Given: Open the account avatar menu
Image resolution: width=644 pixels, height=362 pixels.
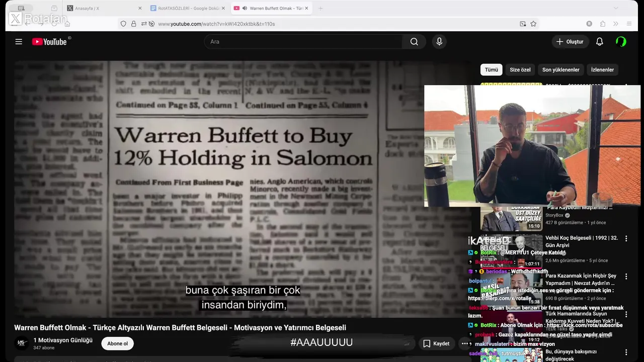Looking at the screenshot, I should point(621,42).
